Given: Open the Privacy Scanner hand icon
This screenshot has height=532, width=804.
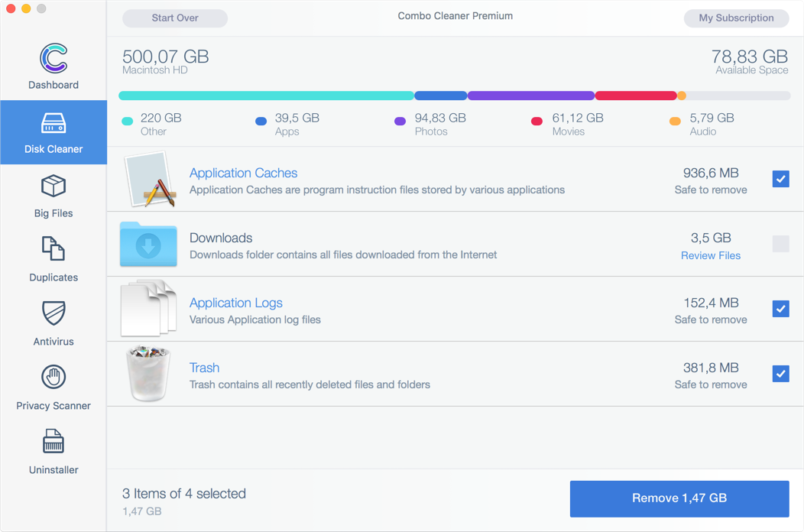Looking at the screenshot, I should [53, 377].
